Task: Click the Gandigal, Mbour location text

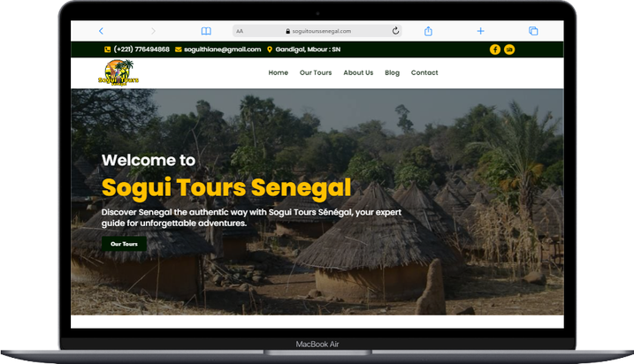Action: tap(308, 49)
